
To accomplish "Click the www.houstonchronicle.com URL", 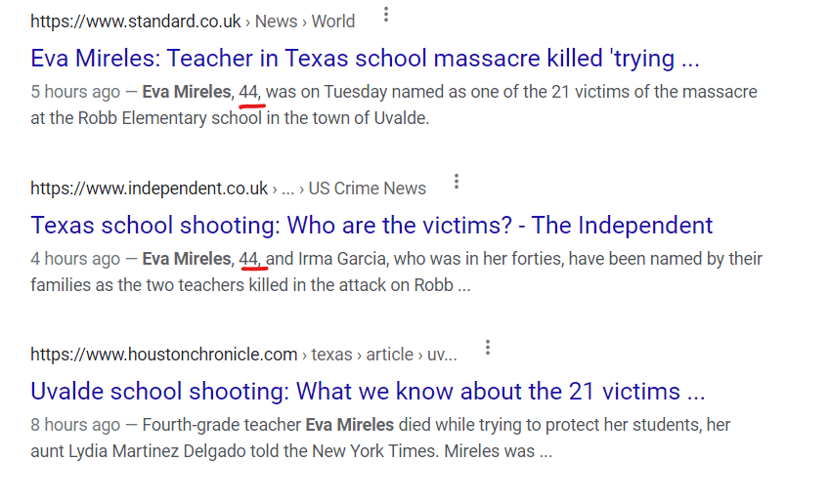I will pos(163,355).
